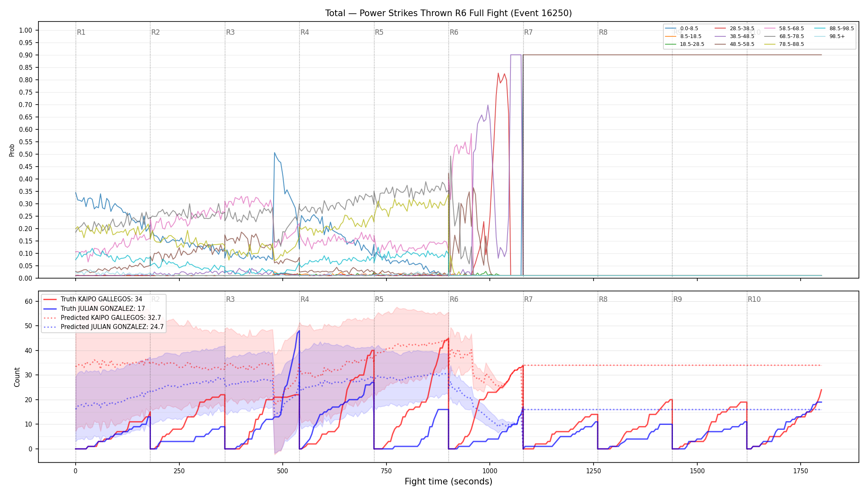Click the R9 round marker in the count chart
This screenshot has width=868, height=496.
(x=677, y=299)
